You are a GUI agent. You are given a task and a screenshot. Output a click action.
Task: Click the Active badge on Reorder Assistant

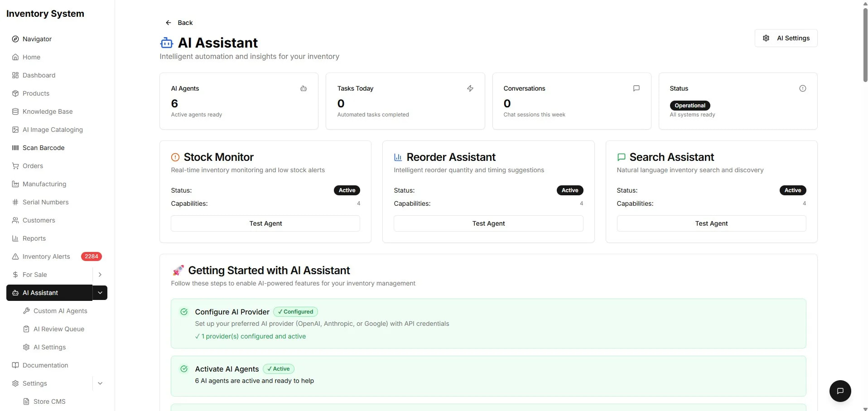[x=570, y=190]
